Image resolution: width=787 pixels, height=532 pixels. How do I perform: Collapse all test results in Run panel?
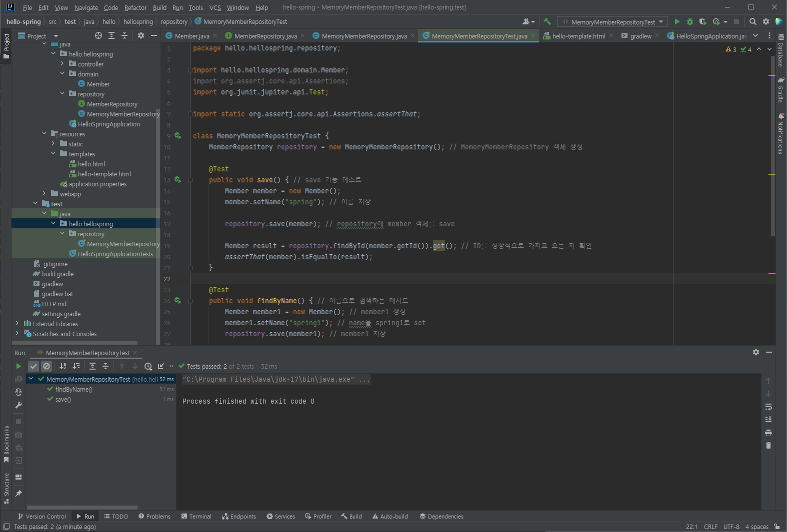point(105,366)
